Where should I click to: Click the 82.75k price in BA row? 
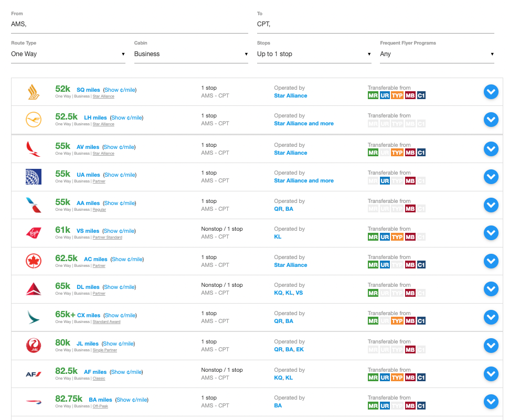click(69, 399)
